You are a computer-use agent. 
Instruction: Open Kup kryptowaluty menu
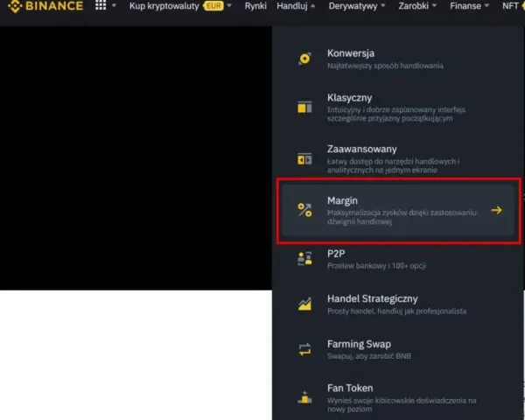pos(164,6)
